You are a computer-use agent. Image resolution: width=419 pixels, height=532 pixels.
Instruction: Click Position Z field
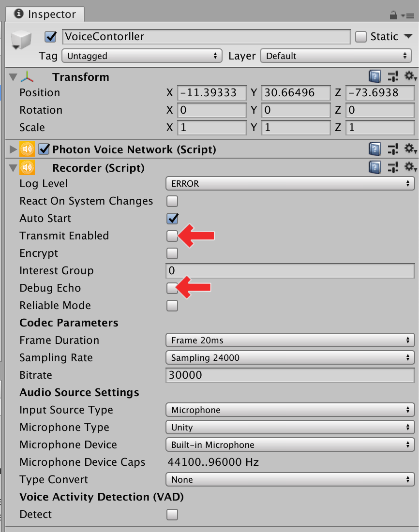pyautogui.click(x=380, y=93)
